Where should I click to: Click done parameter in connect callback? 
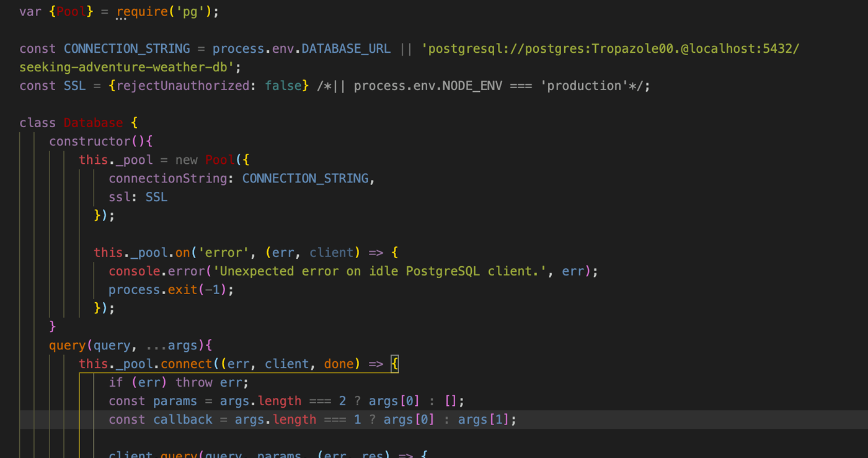(339, 364)
